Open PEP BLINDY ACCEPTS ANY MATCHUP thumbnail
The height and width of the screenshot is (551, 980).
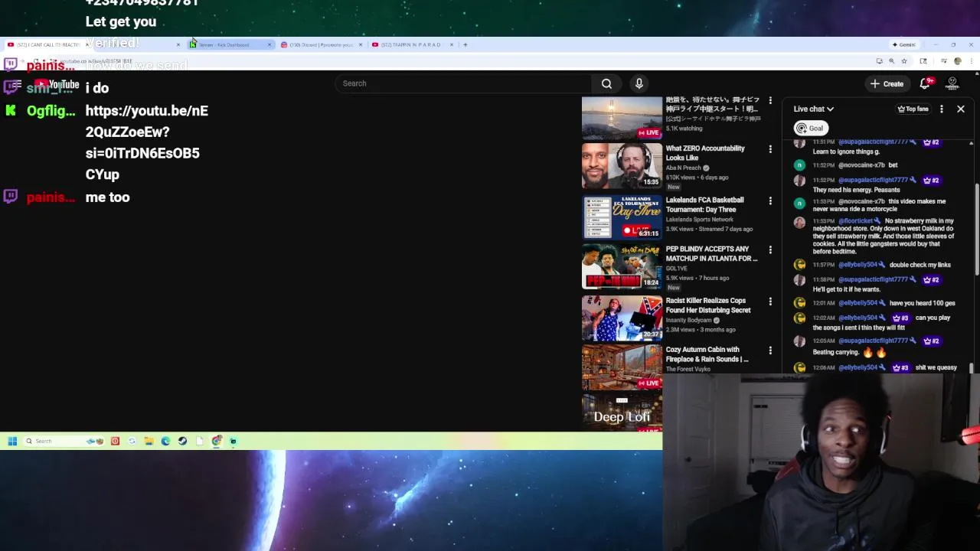point(622,266)
